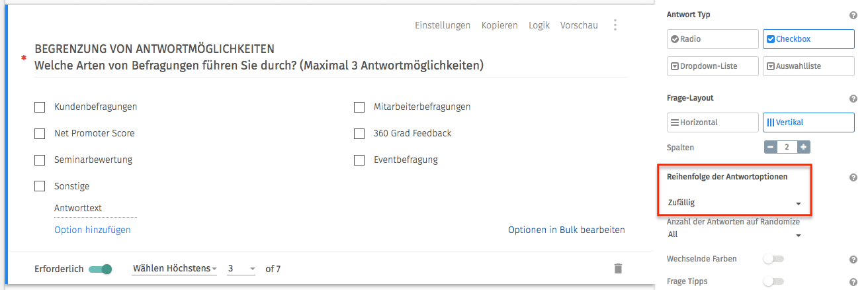
Task: Click help icon beside Frage-Layout
Action: (853, 99)
